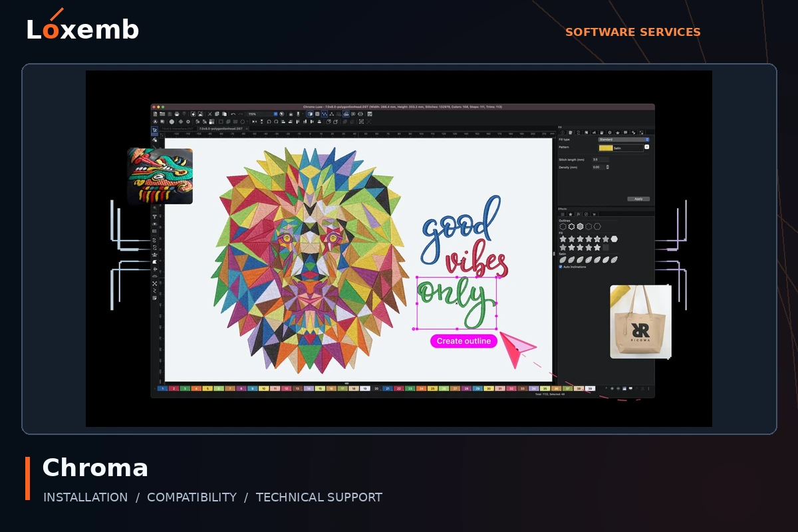Open the cart tab in Effects panel
The image size is (798, 532).
pyautogui.click(x=595, y=214)
